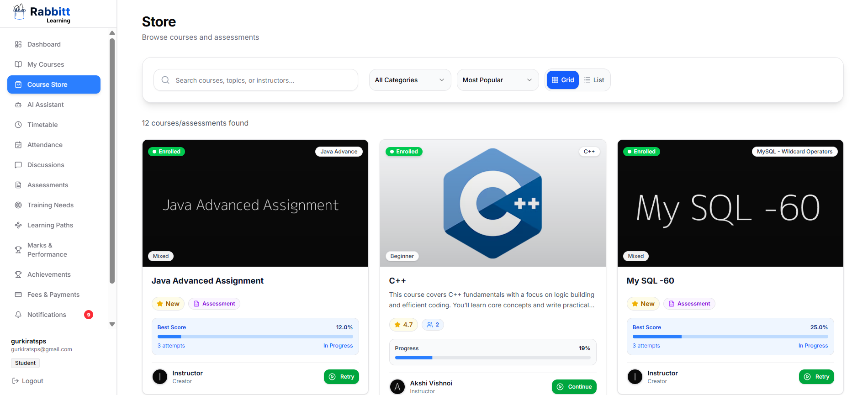The height and width of the screenshot is (395, 868).
Task: Open Timetable using the clock icon
Action: click(x=18, y=125)
